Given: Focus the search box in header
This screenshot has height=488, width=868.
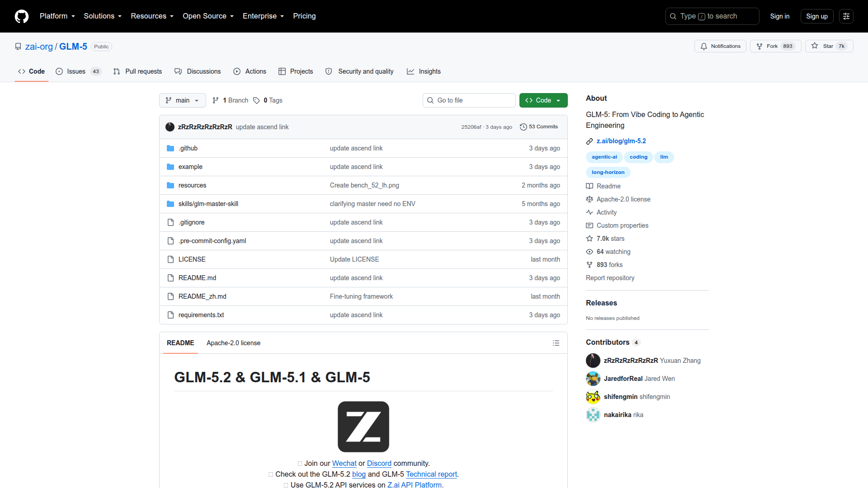Looking at the screenshot, I should (x=712, y=16).
